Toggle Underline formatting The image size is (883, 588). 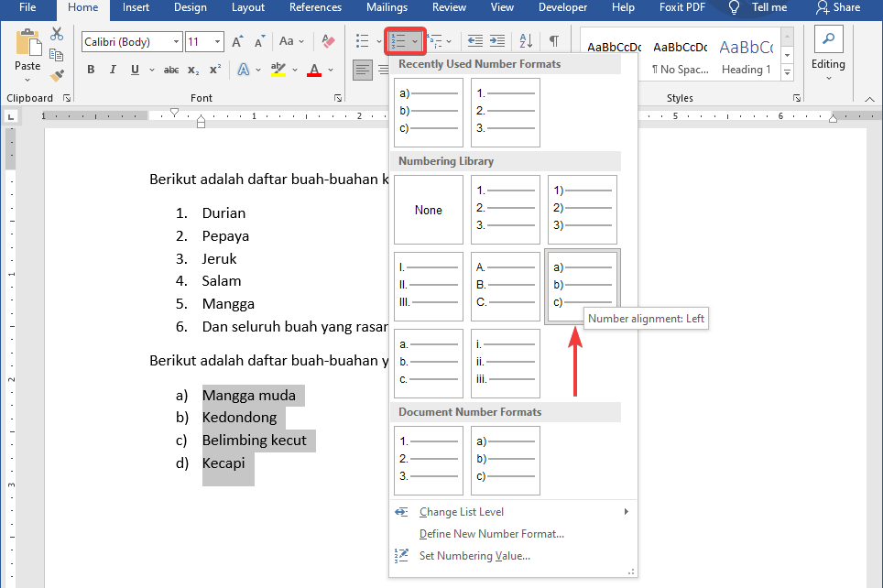135,70
